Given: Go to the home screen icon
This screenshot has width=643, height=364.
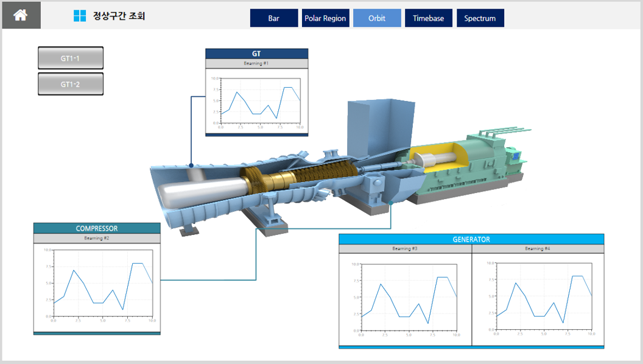Looking at the screenshot, I should coord(21,15).
